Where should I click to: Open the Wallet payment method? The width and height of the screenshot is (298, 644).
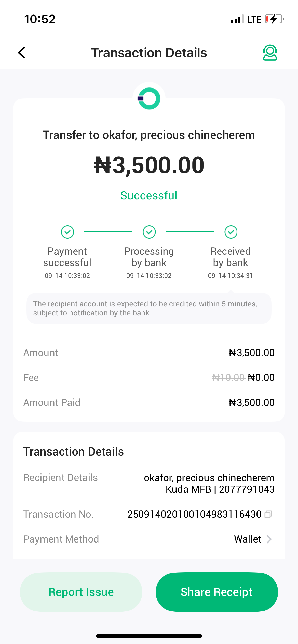pyautogui.click(x=248, y=539)
